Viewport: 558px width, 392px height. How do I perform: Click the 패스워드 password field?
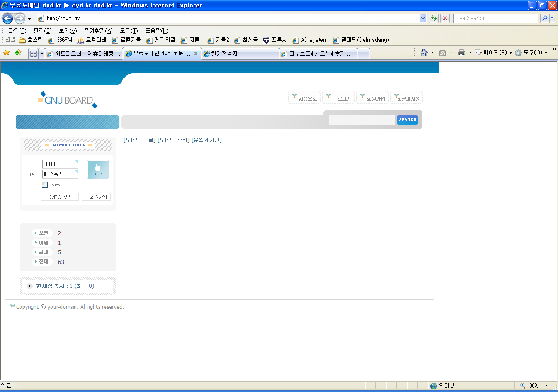point(60,174)
